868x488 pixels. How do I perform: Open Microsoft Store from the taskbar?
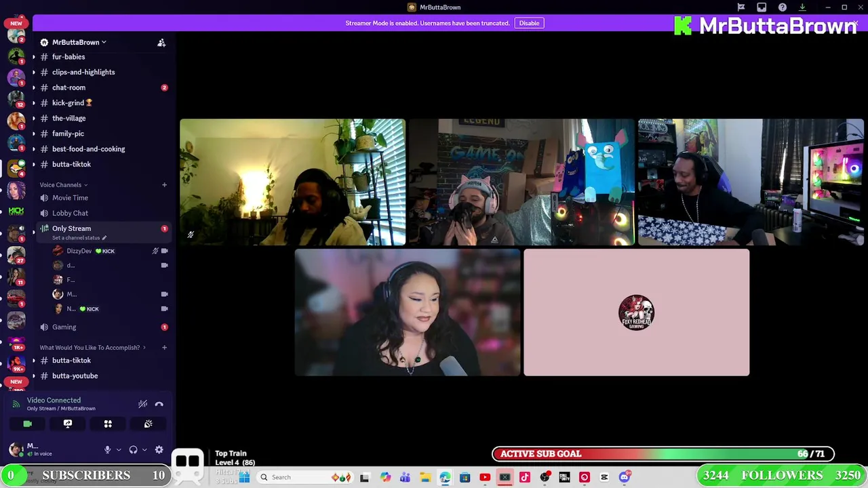point(465,477)
